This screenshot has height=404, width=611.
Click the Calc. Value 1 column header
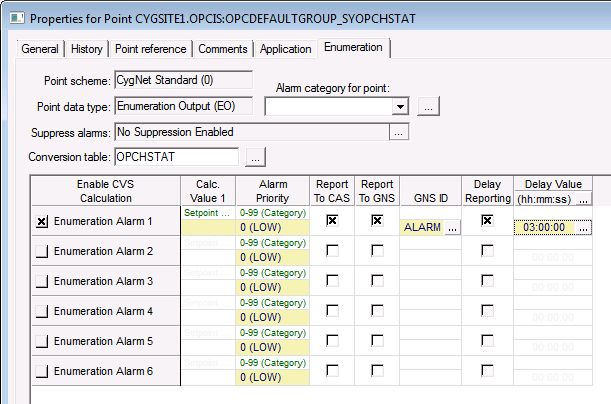tap(208, 191)
